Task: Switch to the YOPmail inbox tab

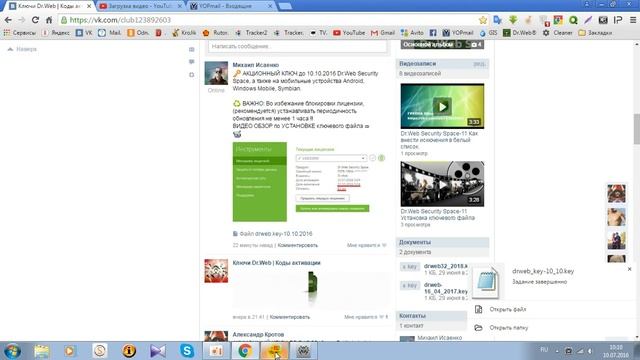Action: (231, 6)
